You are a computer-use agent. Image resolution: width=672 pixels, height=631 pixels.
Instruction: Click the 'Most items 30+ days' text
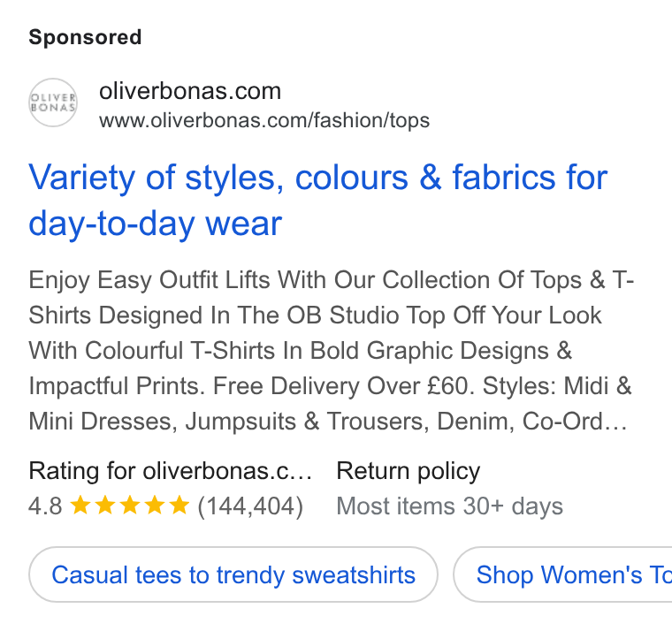[x=449, y=506]
